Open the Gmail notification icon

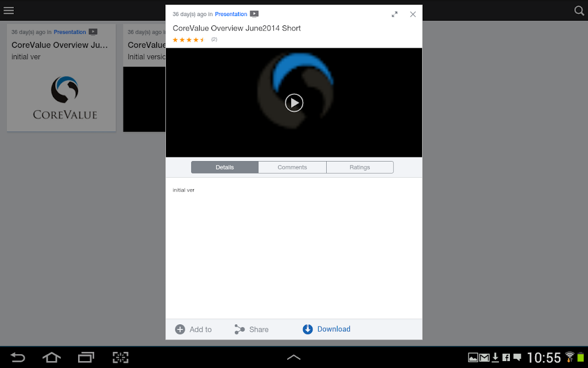click(484, 358)
